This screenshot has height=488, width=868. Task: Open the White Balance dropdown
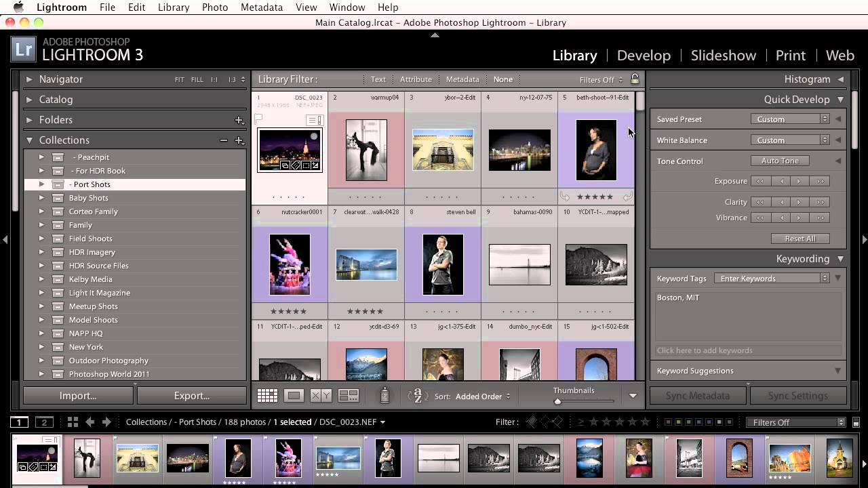(x=790, y=140)
